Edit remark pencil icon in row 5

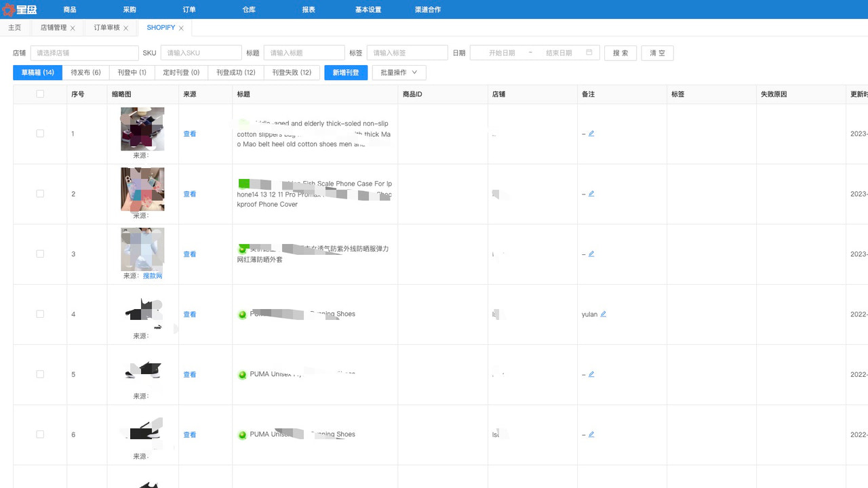point(591,374)
